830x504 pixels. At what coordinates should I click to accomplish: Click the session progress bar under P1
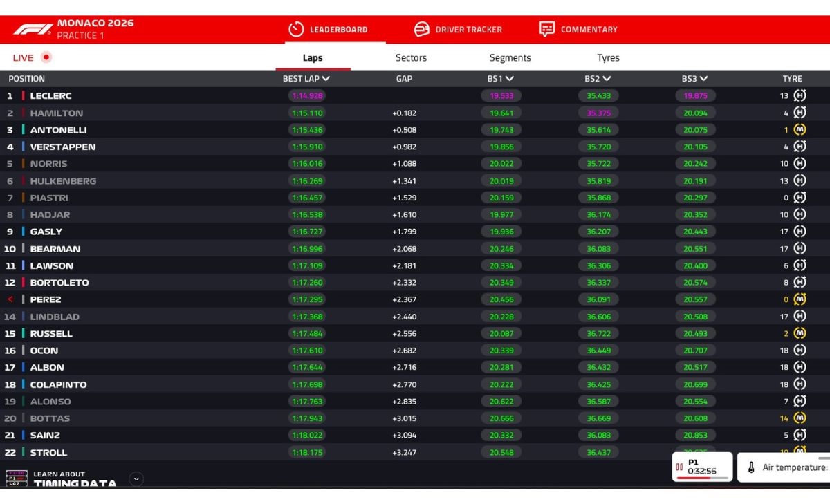coord(702,478)
